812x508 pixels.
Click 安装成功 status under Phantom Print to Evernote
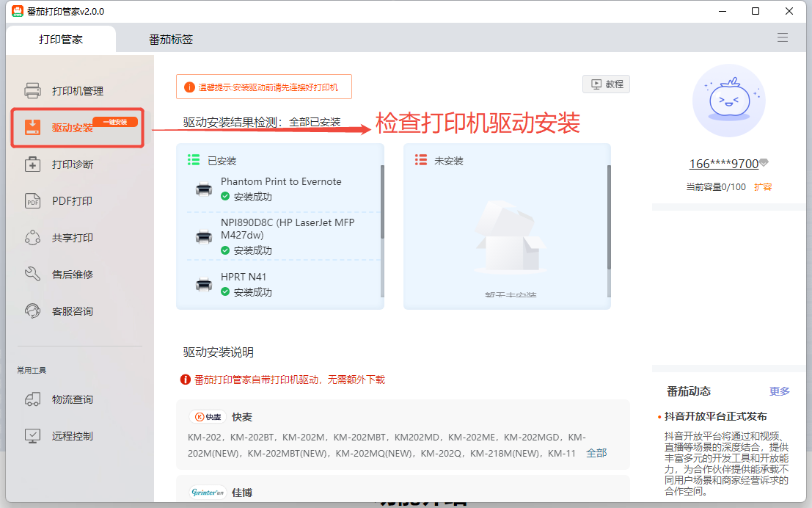click(x=253, y=197)
